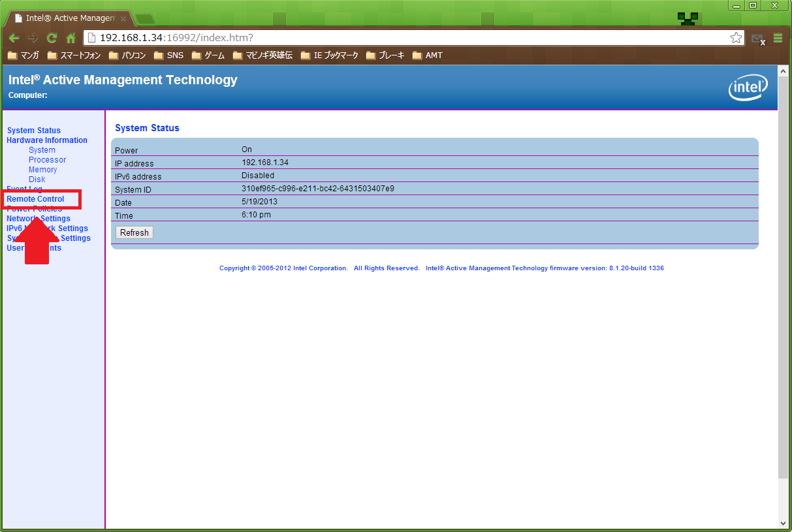Open the ブレーキ bookmark folder
Viewport: 792px width, 532px height.
coord(385,55)
